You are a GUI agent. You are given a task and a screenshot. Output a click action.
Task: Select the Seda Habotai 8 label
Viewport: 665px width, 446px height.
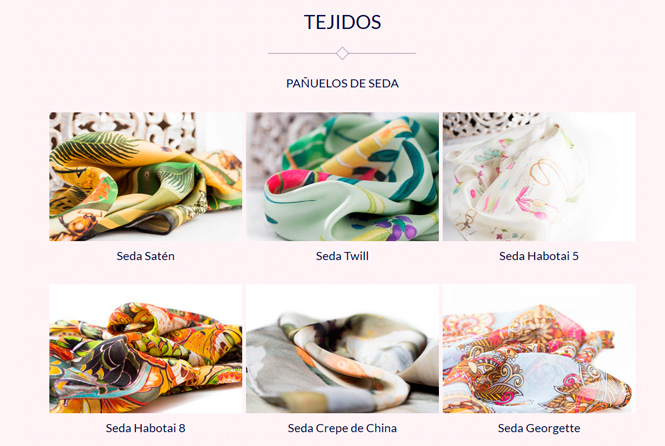click(x=145, y=428)
